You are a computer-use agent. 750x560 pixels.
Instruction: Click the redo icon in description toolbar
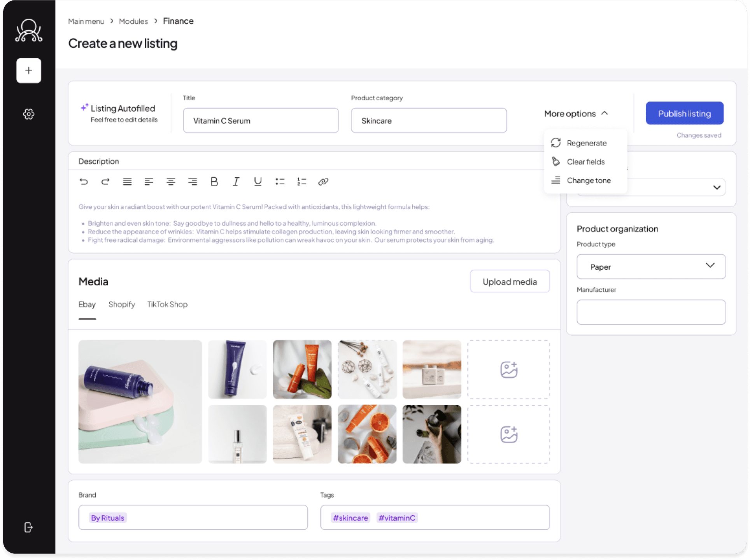click(105, 182)
